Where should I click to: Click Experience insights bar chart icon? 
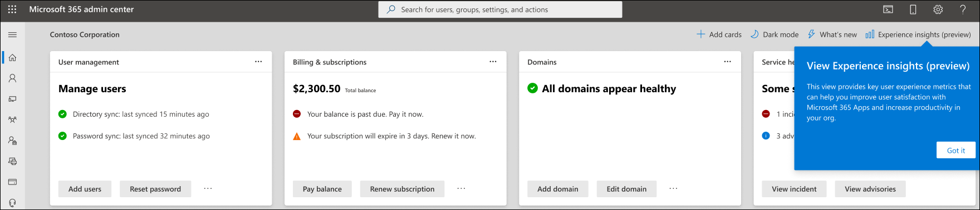870,34
